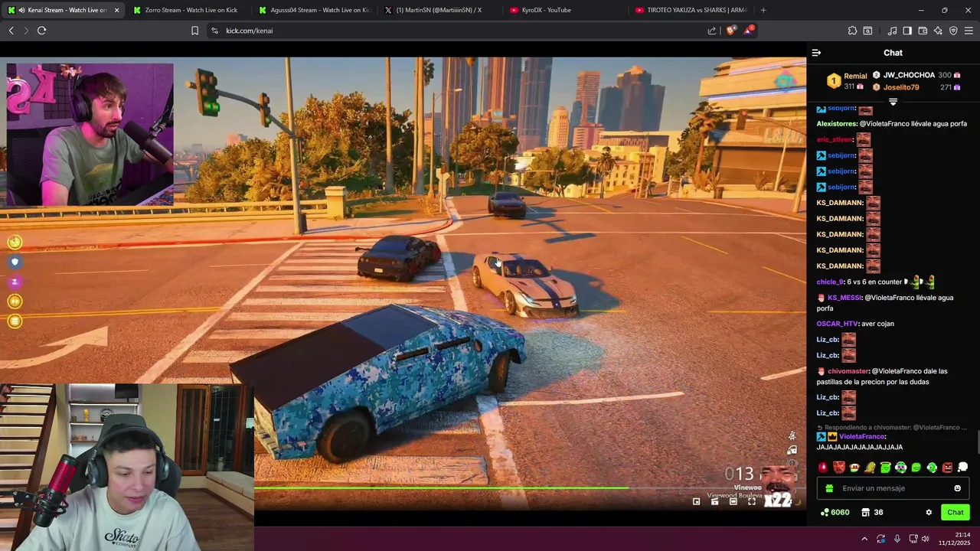Open Joselito79's leaderboard profile
Screen dimensions: 980x551
901,87
